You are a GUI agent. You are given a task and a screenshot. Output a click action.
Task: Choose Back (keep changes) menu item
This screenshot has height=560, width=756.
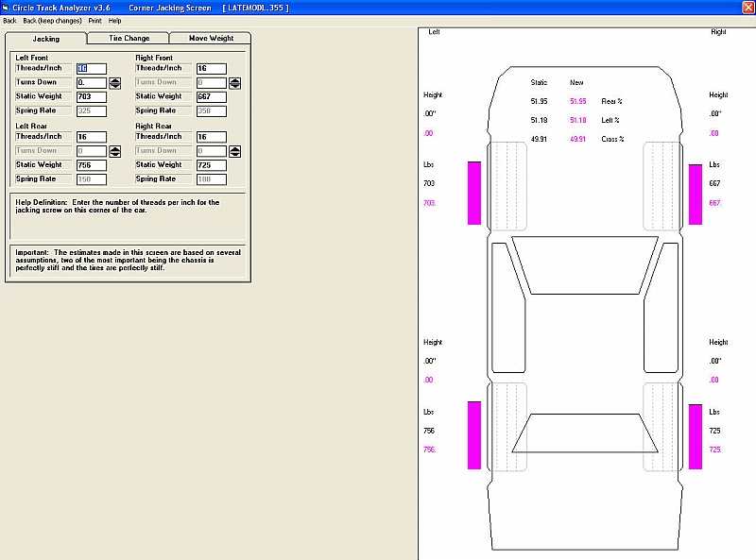53,20
